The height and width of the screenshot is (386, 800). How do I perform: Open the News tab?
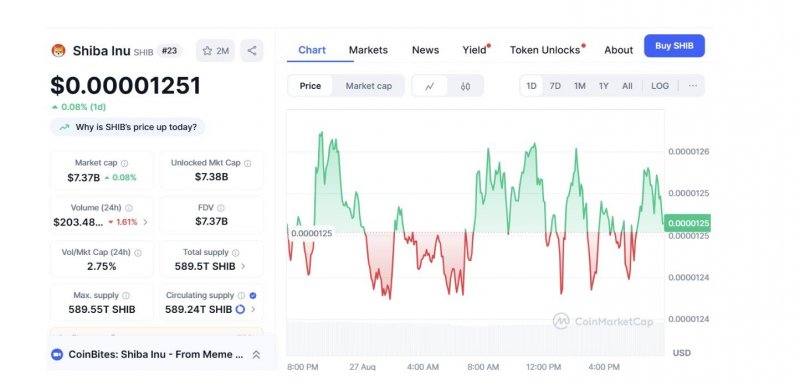[x=426, y=50]
